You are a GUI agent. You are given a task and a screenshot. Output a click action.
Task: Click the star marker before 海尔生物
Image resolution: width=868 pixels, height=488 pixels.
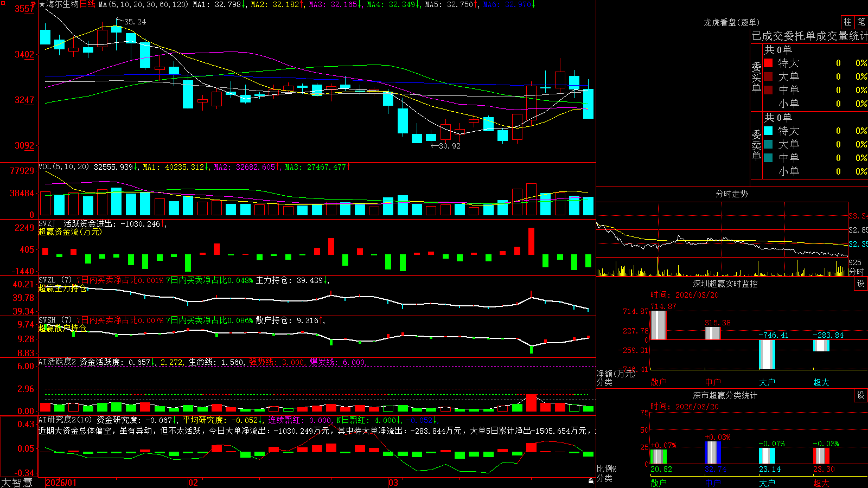pos(42,4)
